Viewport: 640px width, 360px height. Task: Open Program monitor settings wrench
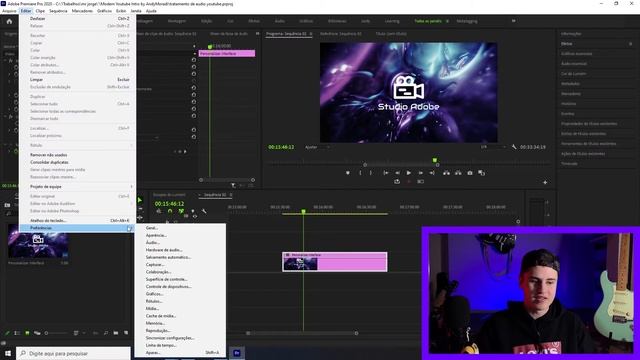coord(514,147)
